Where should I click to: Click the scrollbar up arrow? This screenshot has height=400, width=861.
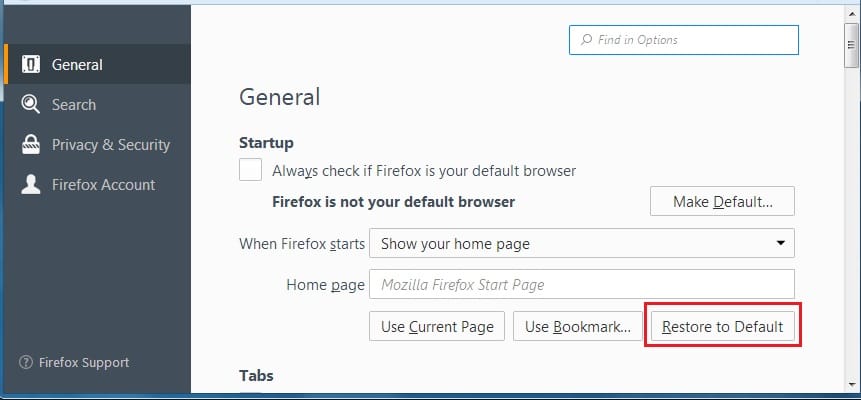point(849,13)
